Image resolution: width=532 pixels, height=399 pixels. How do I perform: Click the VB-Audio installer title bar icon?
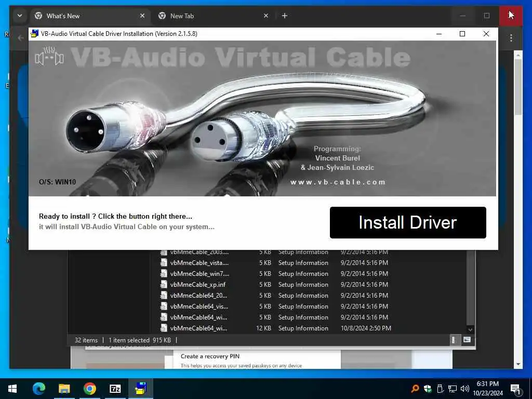[34, 34]
